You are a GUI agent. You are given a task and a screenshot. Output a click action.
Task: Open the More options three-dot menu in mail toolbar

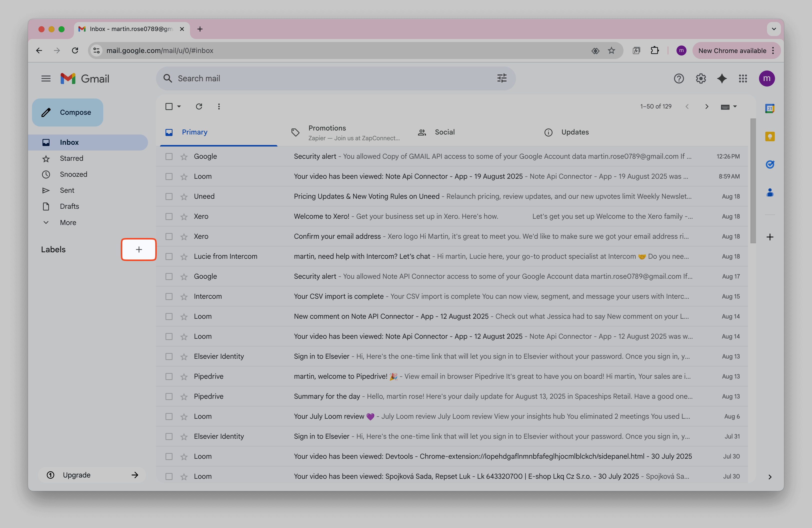click(x=219, y=106)
